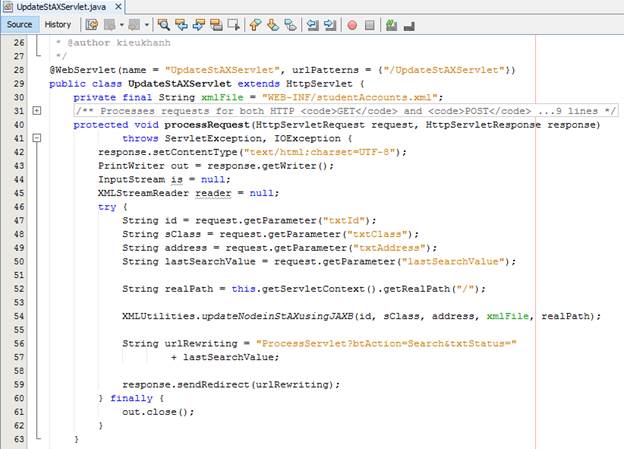The image size is (624, 449).
Task: Click 'ServletException' in throws clause
Action: [x=213, y=139]
